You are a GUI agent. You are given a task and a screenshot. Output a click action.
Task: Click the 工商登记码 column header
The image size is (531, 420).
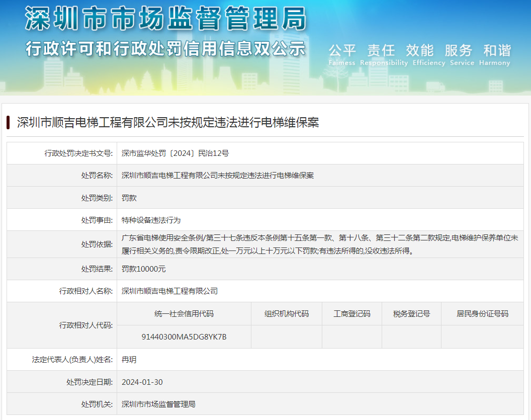click(352, 314)
